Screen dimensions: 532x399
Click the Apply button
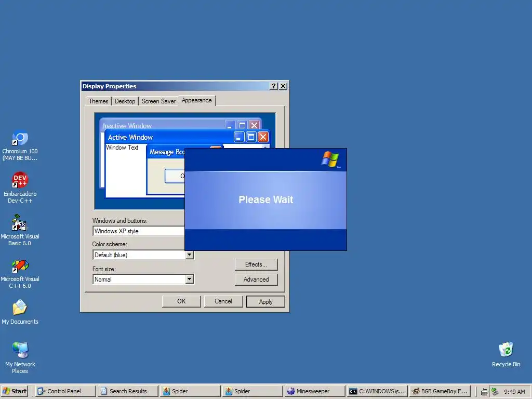click(265, 302)
